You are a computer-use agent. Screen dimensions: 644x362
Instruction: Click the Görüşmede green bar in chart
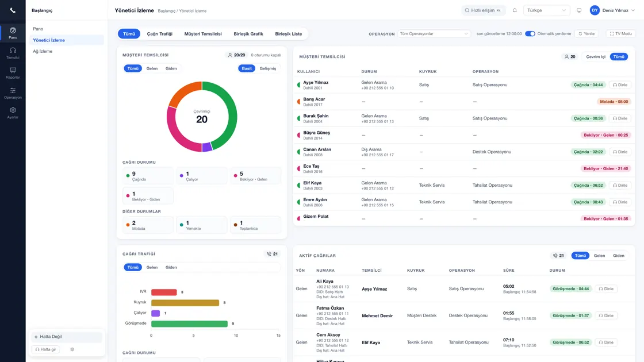pyautogui.click(x=189, y=324)
